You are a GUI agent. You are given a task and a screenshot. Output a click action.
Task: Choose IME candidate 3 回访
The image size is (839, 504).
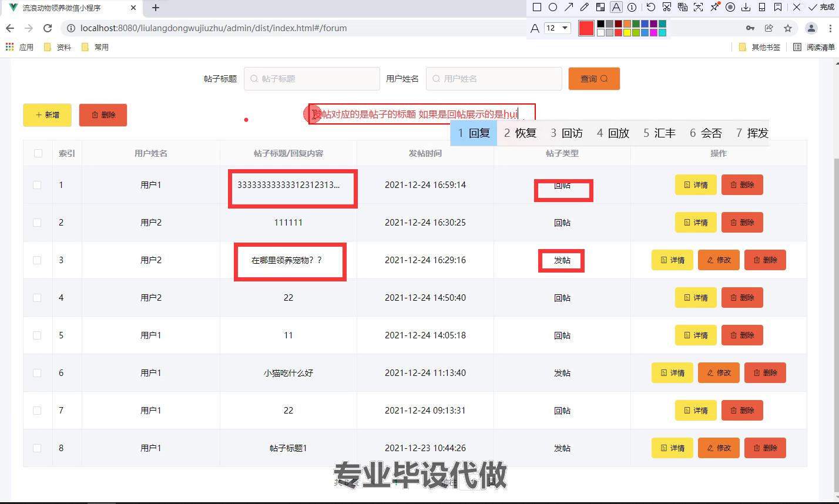point(566,133)
